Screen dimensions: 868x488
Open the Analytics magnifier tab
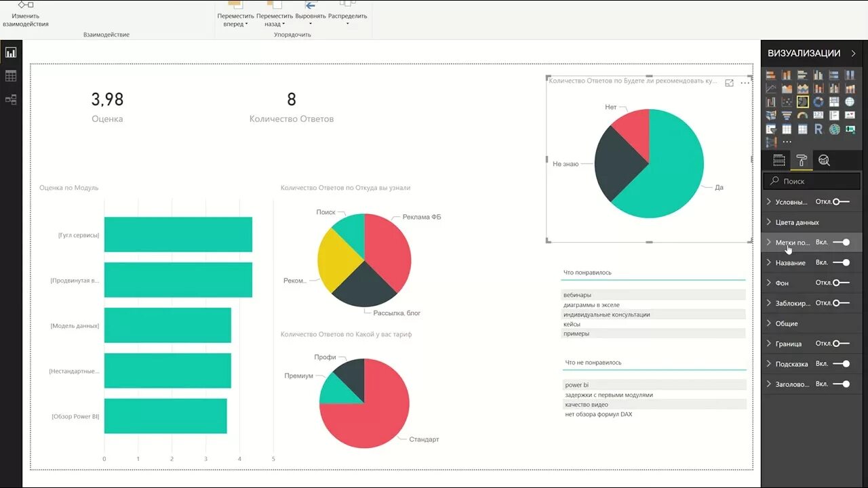coord(824,160)
